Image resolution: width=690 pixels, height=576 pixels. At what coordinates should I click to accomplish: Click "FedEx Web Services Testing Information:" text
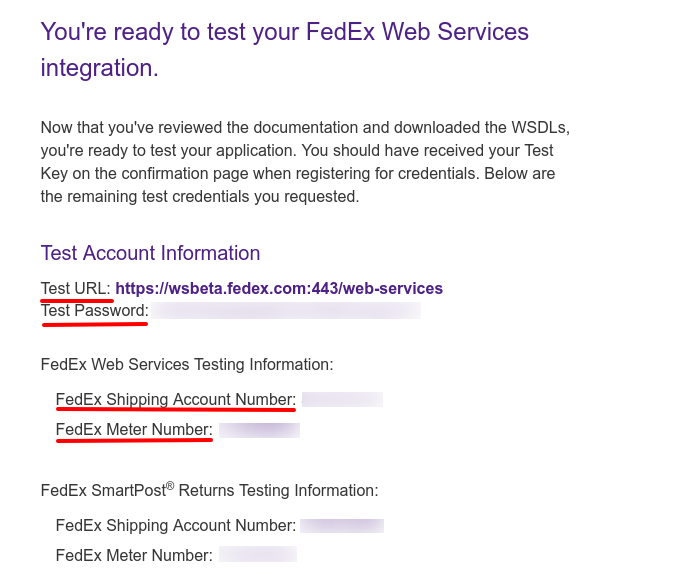point(187,365)
